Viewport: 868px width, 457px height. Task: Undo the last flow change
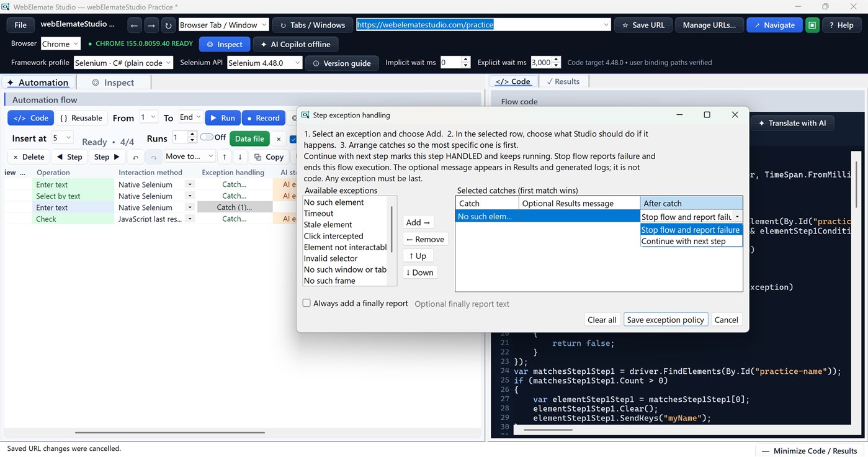coord(136,157)
